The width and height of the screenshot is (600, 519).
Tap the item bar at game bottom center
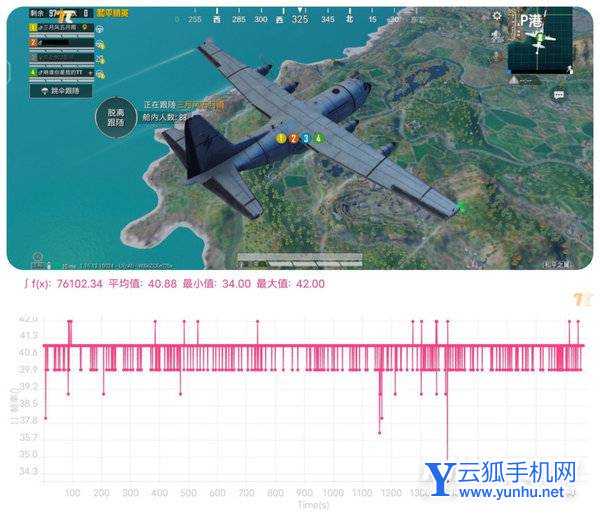(300, 259)
